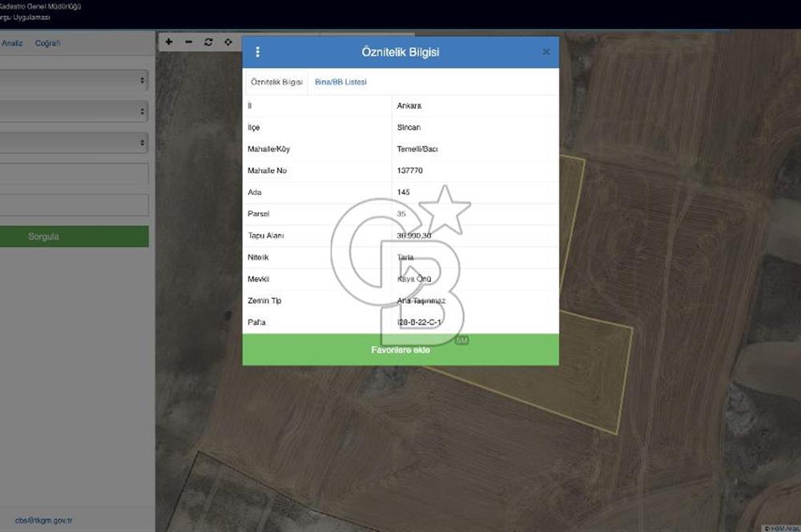Open the first dropdown in the left panel
Screen dimensions: 801x532
point(74,80)
